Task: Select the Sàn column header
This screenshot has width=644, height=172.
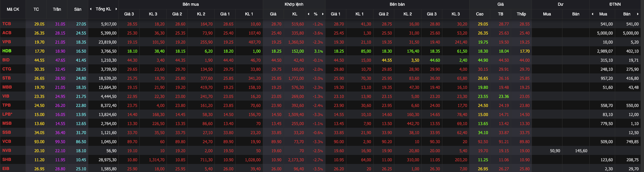Action: pyautogui.click(x=78, y=9)
